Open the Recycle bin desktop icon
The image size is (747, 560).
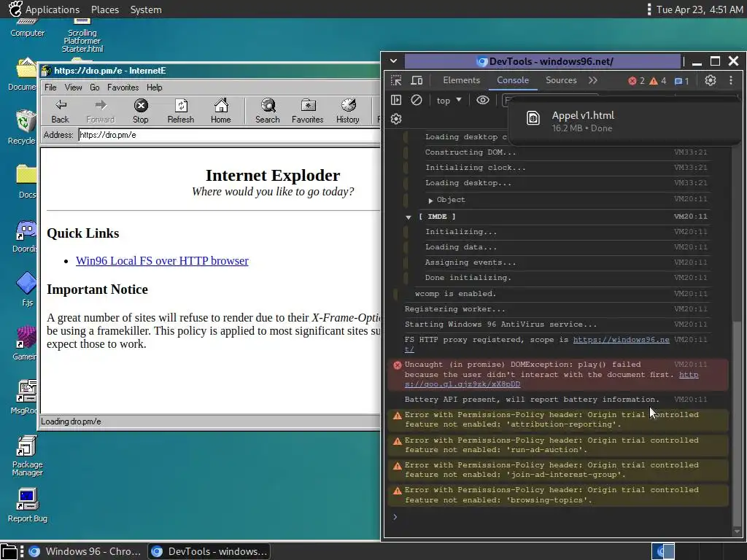click(23, 127)
